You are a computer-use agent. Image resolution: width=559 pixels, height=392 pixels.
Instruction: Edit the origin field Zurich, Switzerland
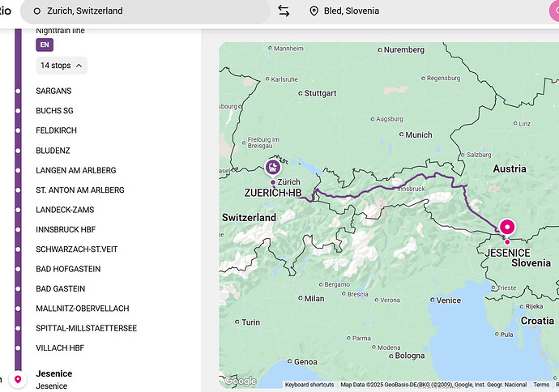pyautogui.click(x=145, y=11)
